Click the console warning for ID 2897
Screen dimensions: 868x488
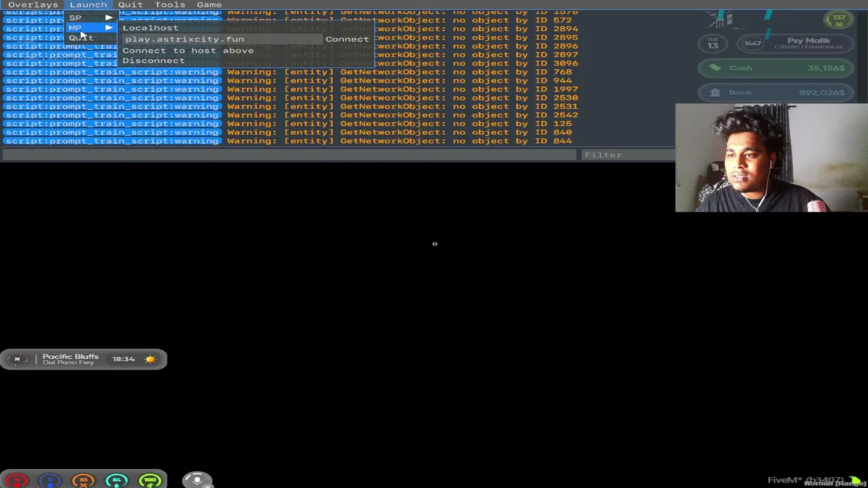477,55
